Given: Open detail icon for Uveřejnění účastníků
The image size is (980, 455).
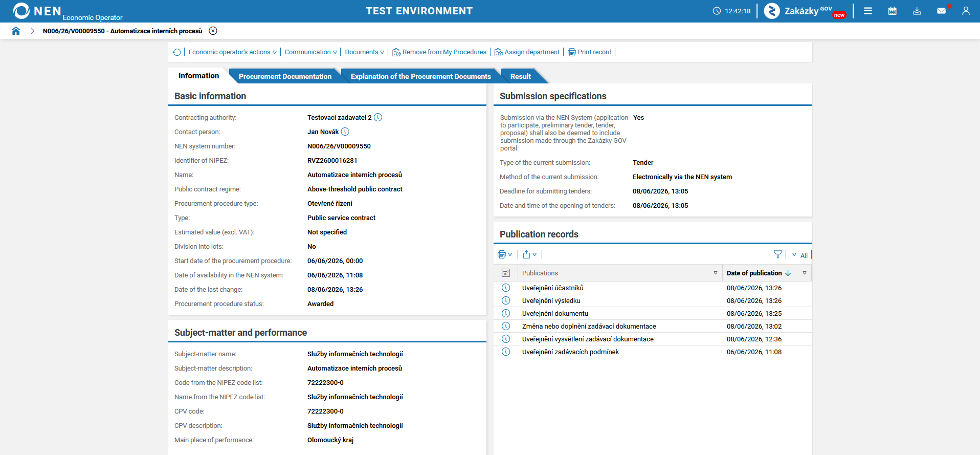Looking at the screenshot, I should tap(506, 288).
